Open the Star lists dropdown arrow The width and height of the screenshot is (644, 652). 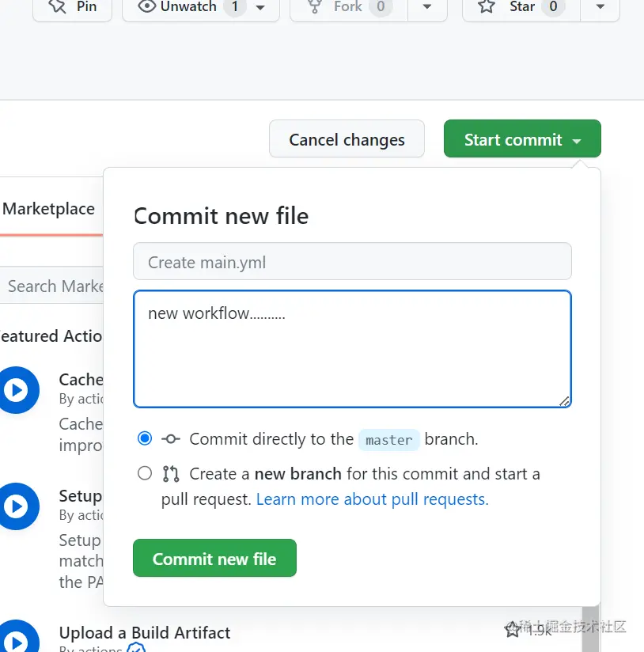[x=600, y=7]
